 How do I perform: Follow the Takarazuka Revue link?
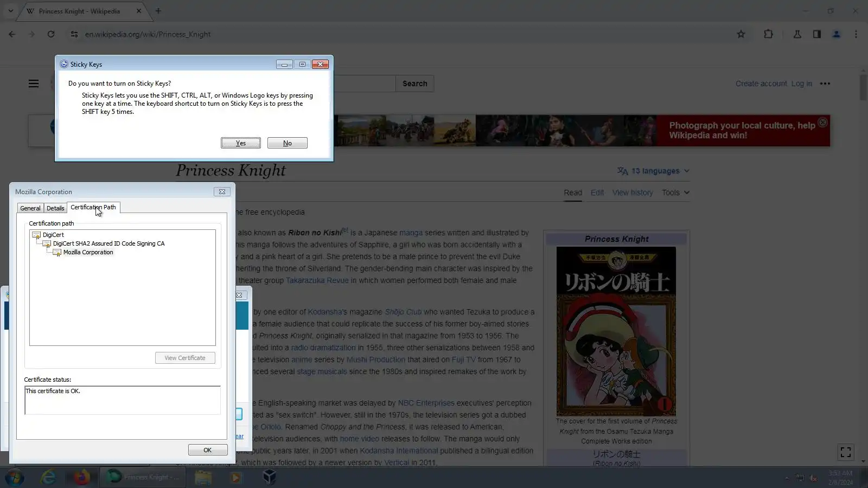317,280
